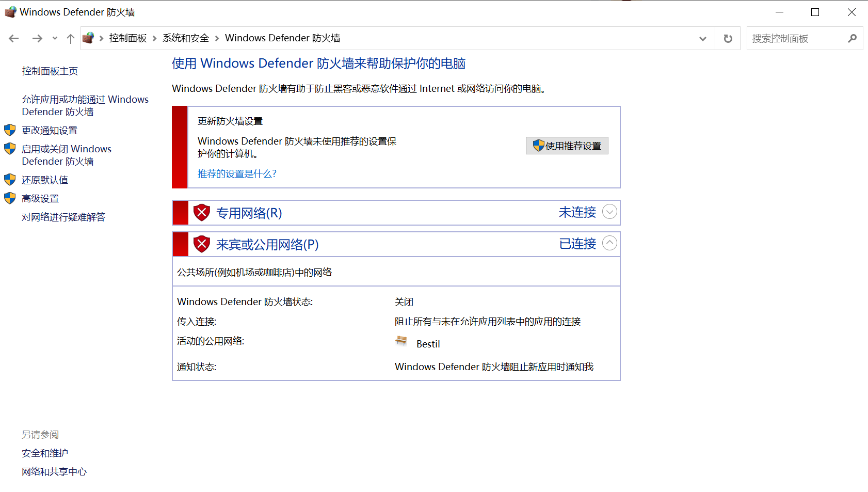
Task: Minimize the firewall window
Action: (x=780, y=12)
